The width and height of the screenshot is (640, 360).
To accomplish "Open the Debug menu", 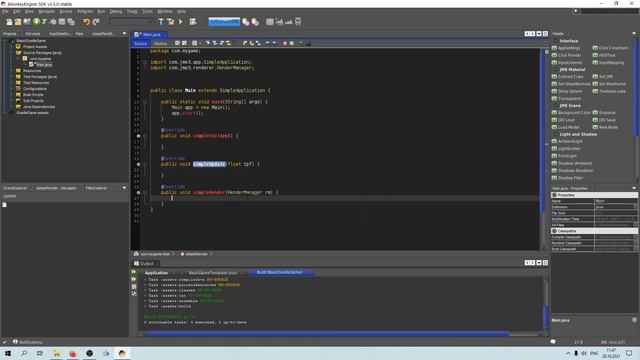I will click(x=116, y=11).
